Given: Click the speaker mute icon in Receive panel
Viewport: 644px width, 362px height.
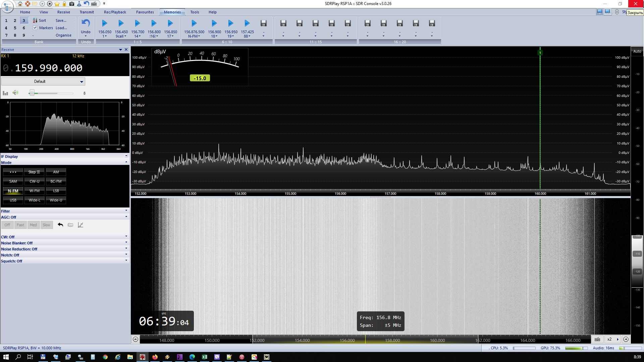Looking at the screenshot, I should coord(15,93).
